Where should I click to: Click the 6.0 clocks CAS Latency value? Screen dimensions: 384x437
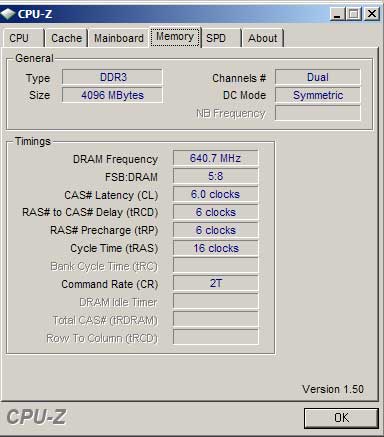coord(216,194)
